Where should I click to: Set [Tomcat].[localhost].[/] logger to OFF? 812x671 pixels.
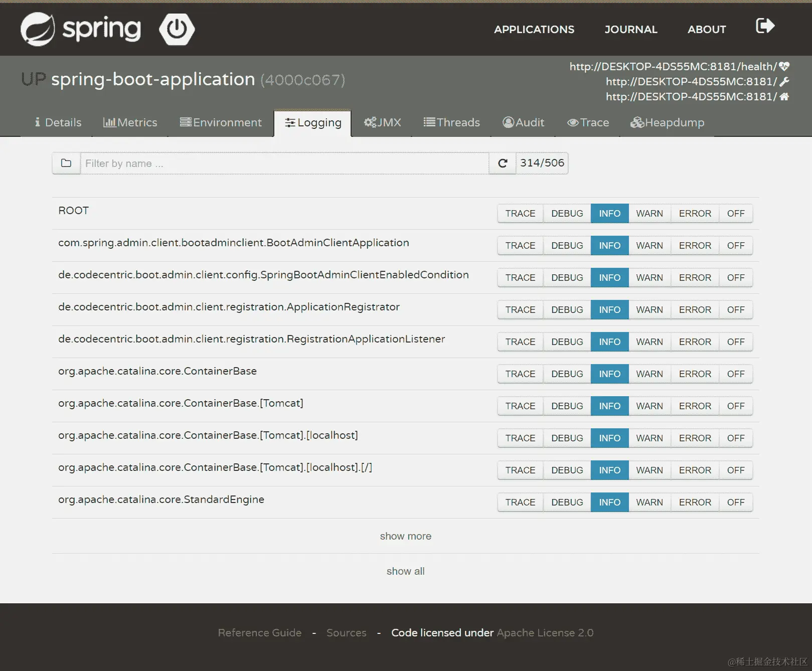point(736,470)
